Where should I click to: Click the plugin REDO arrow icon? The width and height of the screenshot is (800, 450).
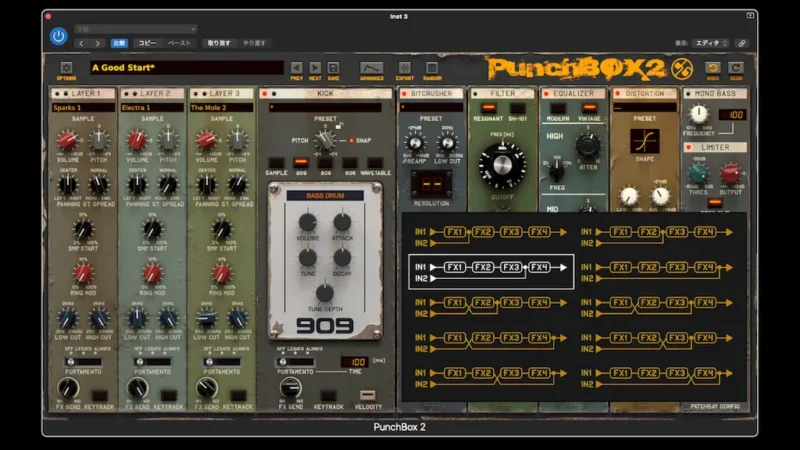(x=736, y=67)
